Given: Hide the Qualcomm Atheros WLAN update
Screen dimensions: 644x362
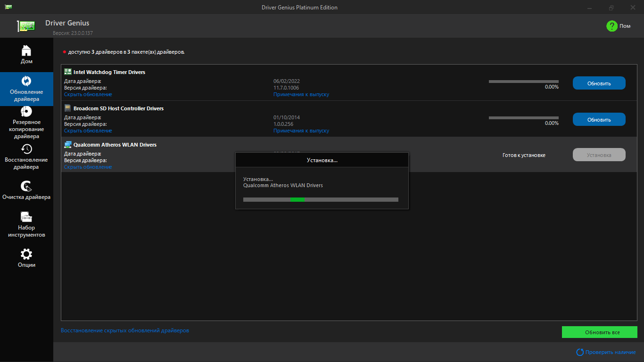Looking at the screenshot, I should (x=88, y=167).
